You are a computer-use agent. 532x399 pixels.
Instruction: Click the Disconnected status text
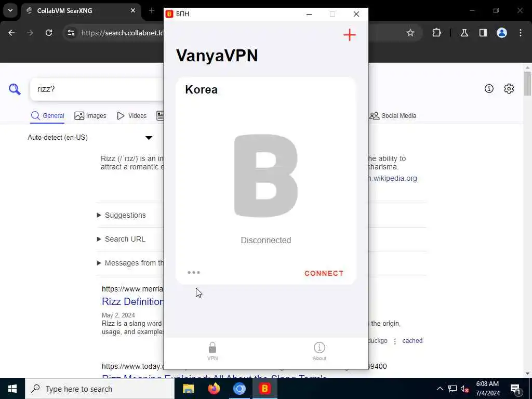pyautogui.click(x=266, y=240)
